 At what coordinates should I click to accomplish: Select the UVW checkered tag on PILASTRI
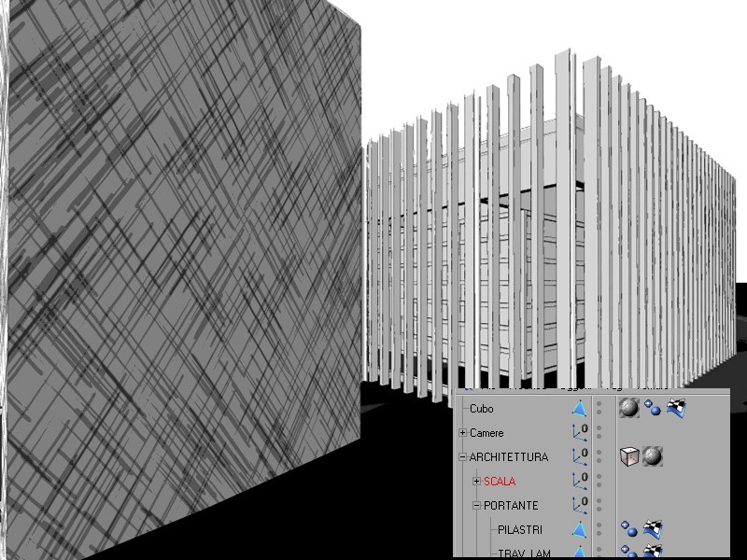click(x=653, y=528)
